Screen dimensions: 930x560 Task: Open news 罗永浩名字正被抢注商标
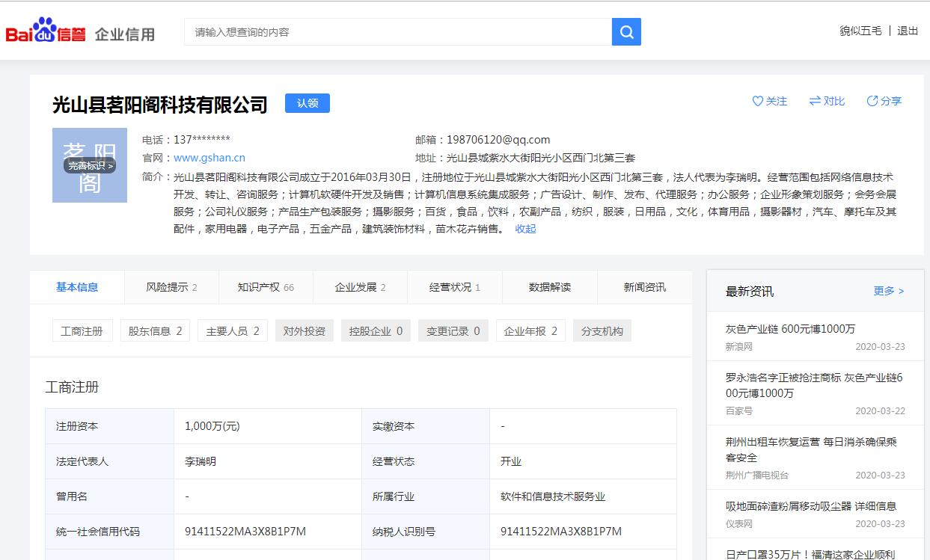click(814, 385)
